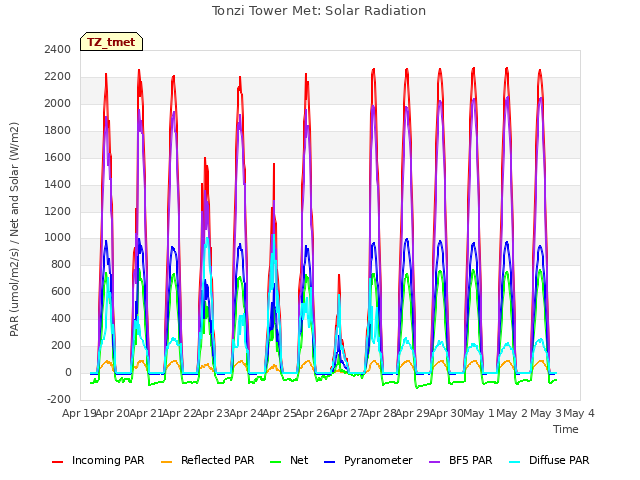
Task: Toggle the Pyranometer legend entry
Action: point(368,461)
